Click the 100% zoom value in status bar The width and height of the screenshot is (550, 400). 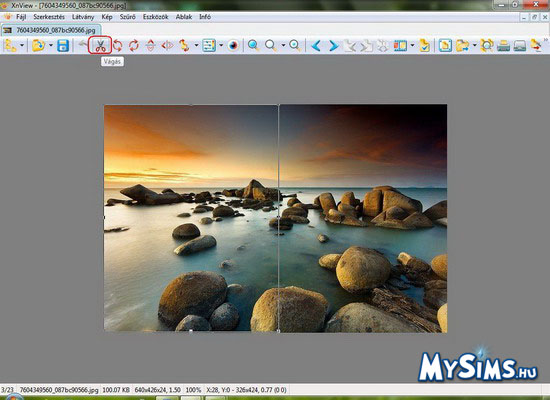coord(193,390)
